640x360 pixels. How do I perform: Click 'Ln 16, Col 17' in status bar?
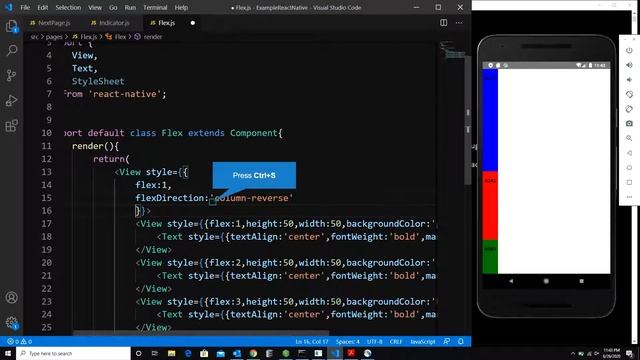[x=312, y=342]
